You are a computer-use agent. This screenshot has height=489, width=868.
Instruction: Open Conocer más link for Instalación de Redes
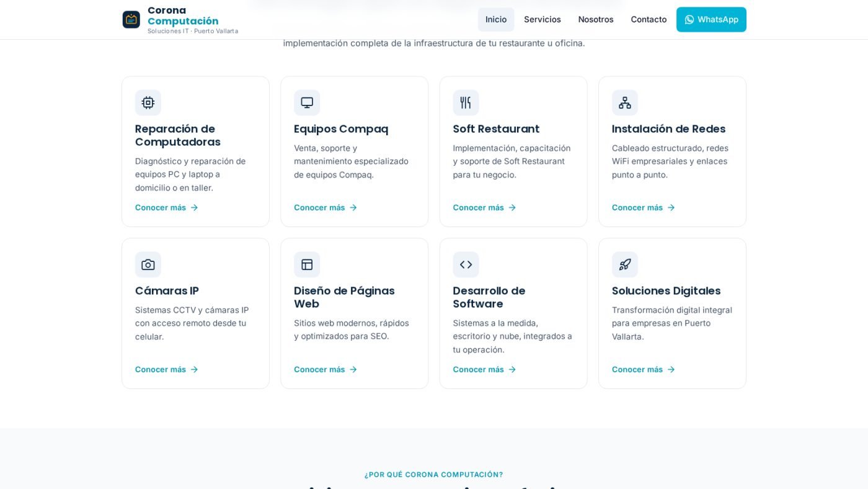[x=644, y=207]
